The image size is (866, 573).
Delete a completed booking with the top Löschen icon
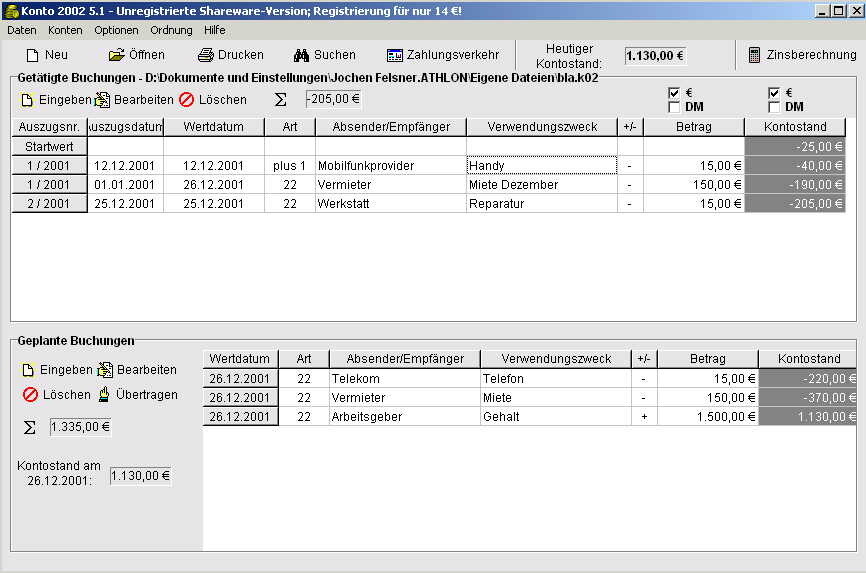(187, 99)
